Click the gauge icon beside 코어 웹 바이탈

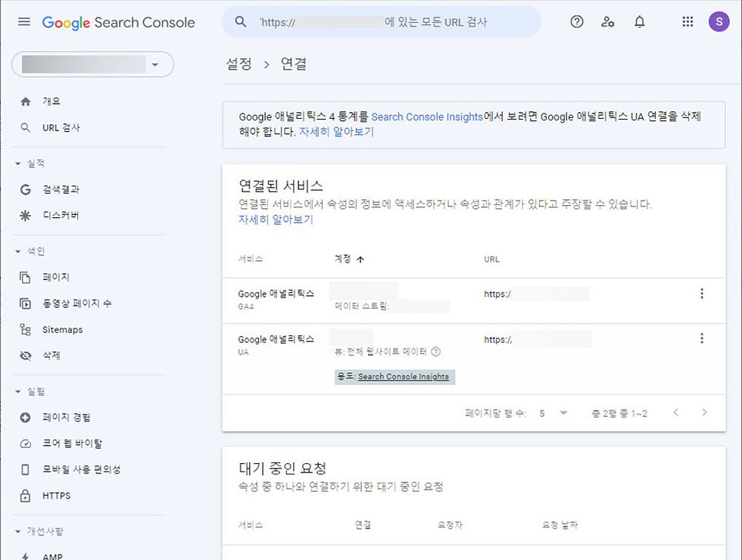point(26,443)
